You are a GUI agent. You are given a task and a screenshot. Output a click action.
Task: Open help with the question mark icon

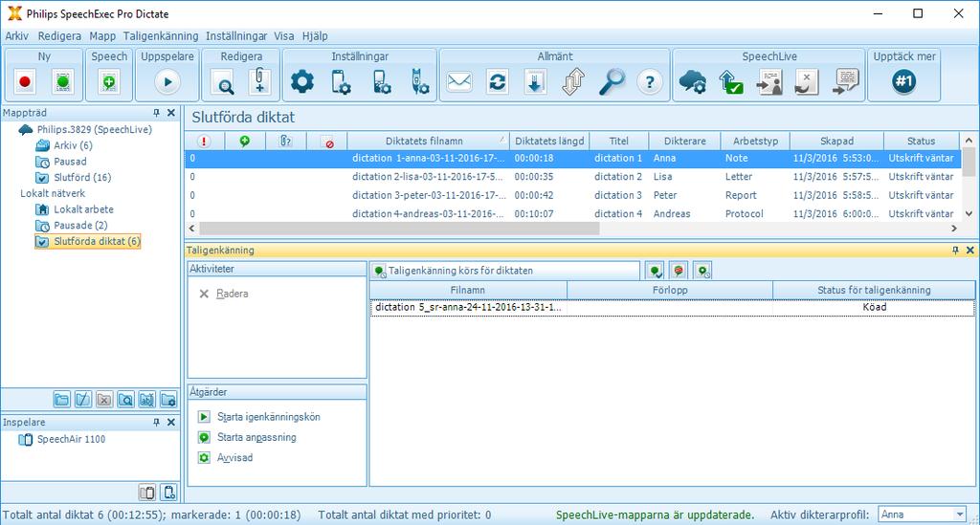[650, 82]
